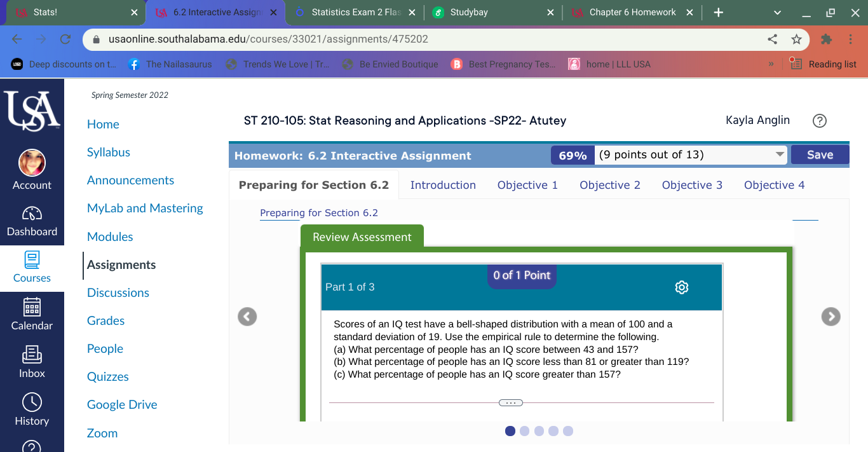Open the assessment settings gear

pyautogui.click(x=681, y=287)
